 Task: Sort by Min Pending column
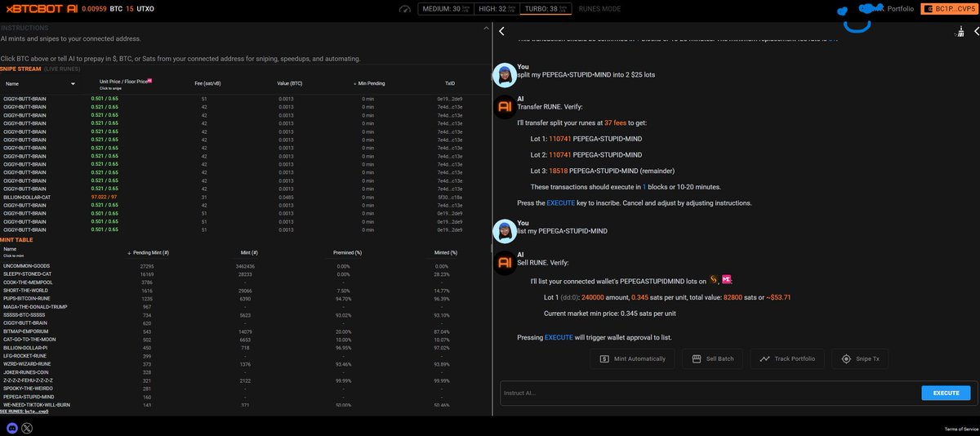(367, 83)
